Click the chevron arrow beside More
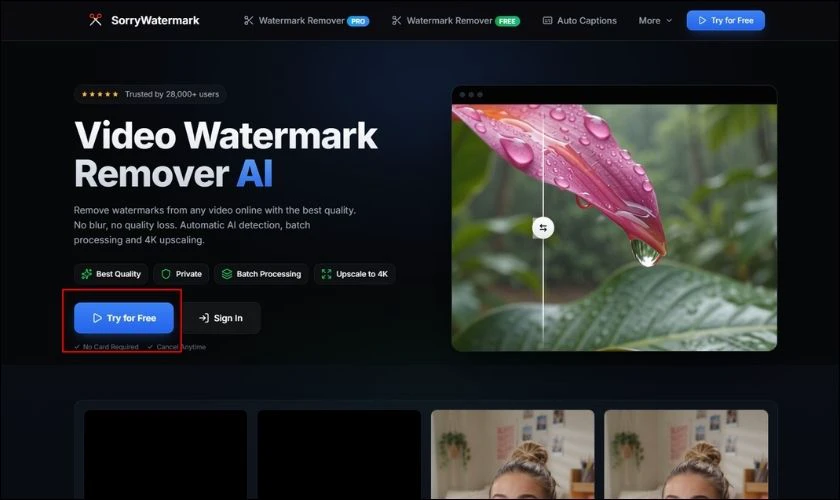Screen dimensions: 840x500 [669, 20]
